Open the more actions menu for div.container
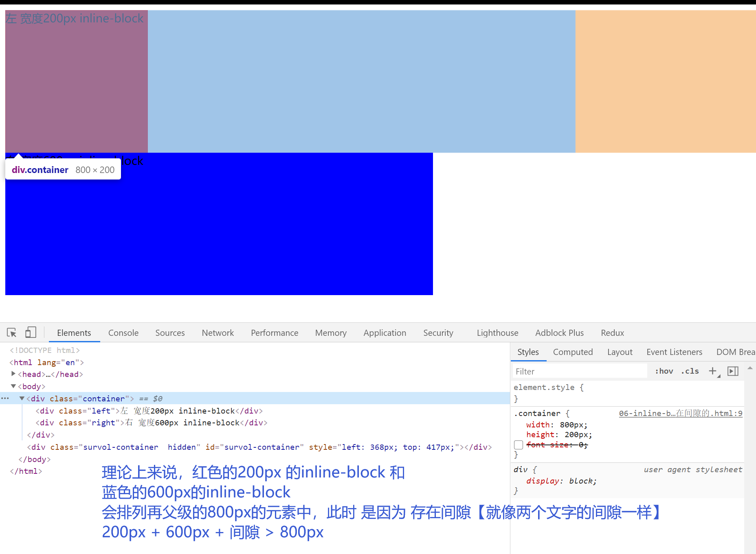Viewport: 756px width, 554px height. pos(4,399)
